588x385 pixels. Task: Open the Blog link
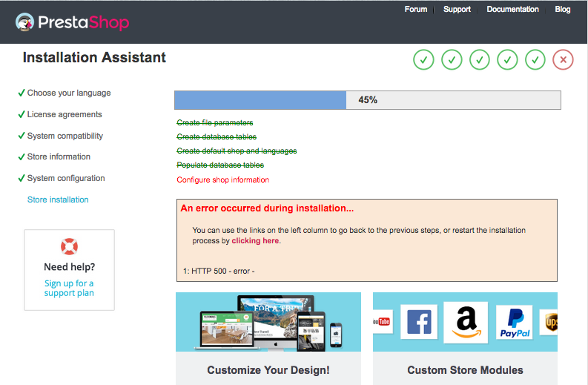tap(563, 10)
